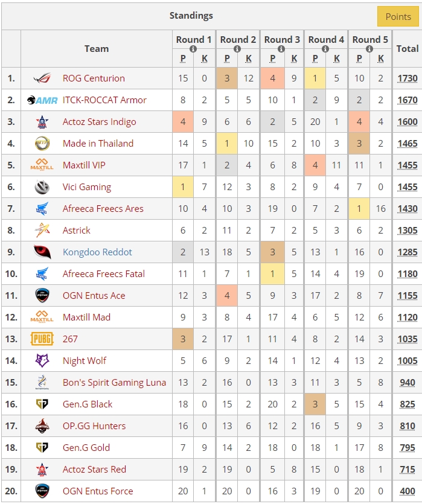Open the Vici Gaming team link
Screen dimensions: 422x504
click(x=87, y=187)
